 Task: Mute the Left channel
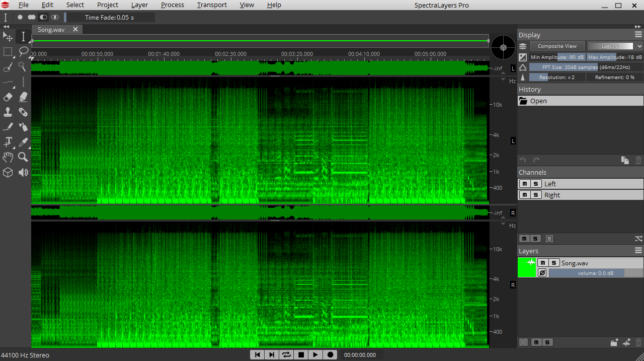(524, 184)
